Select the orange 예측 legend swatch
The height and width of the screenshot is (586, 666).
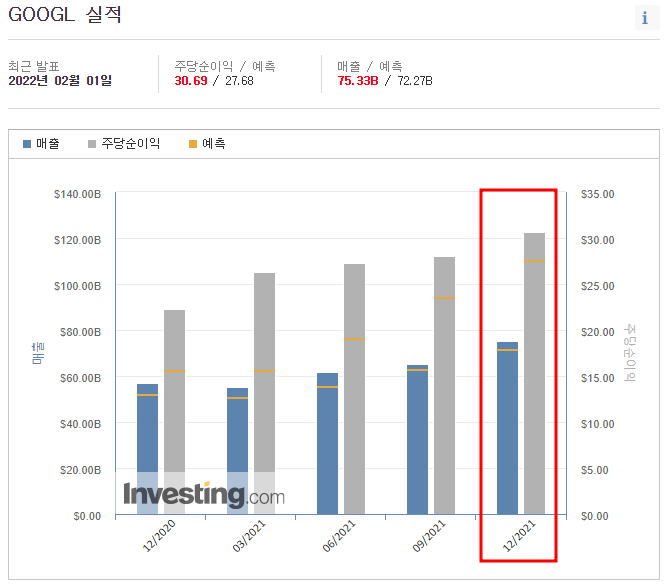point(193,144)
